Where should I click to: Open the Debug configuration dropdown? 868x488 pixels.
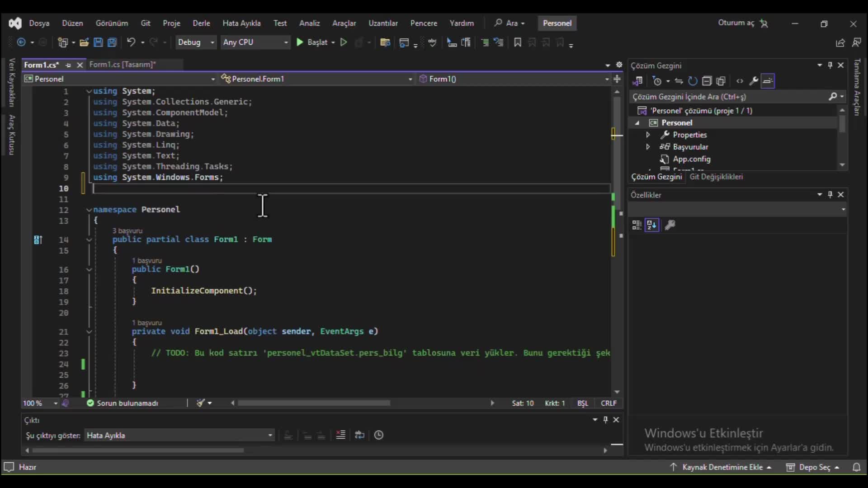tap(196, 42)
